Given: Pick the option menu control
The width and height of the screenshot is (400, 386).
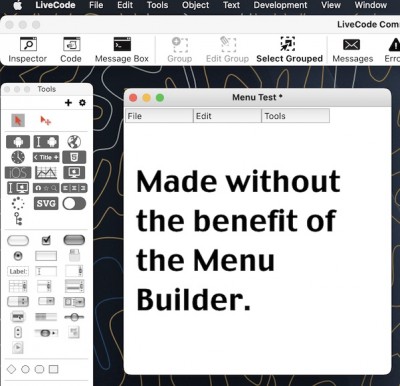Looking at the screenshot, I should 18,302.
